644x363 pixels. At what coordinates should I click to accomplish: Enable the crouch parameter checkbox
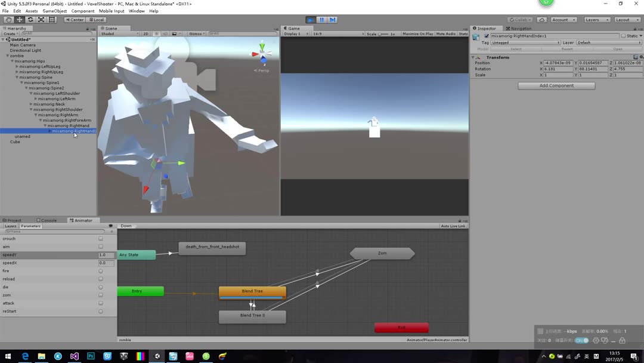pos(101,238)
